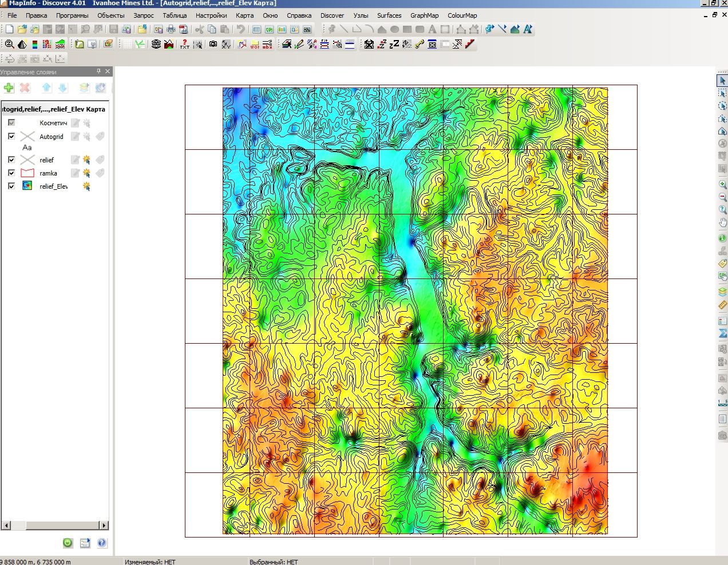Pin the Управление слоями panel
This screenshot has height=565, width=728.
[98, 71]
